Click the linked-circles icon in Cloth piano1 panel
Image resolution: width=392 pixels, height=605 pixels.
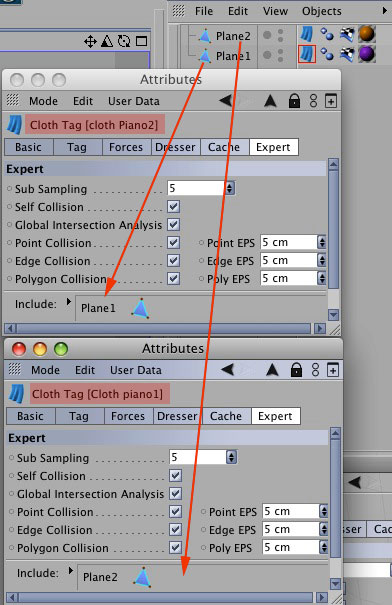click(316, 370)
